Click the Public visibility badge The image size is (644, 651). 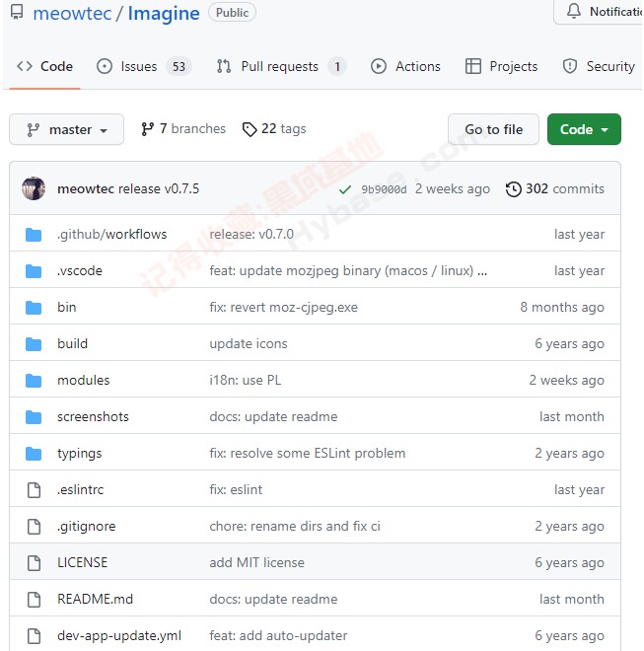232,13
